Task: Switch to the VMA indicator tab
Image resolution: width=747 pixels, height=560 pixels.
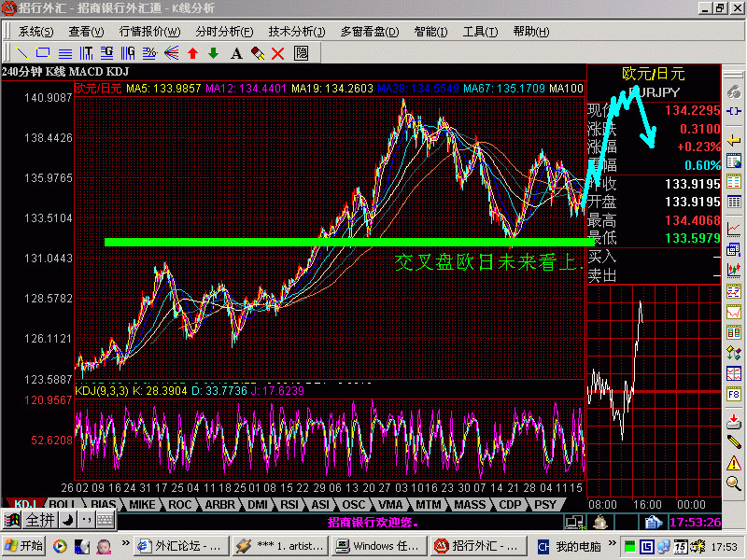Action: 390,504
